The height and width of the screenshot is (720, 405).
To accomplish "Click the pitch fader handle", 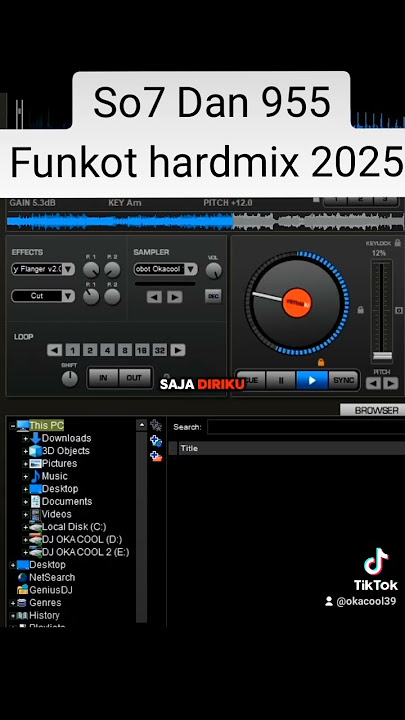I will tap(382, 356).
